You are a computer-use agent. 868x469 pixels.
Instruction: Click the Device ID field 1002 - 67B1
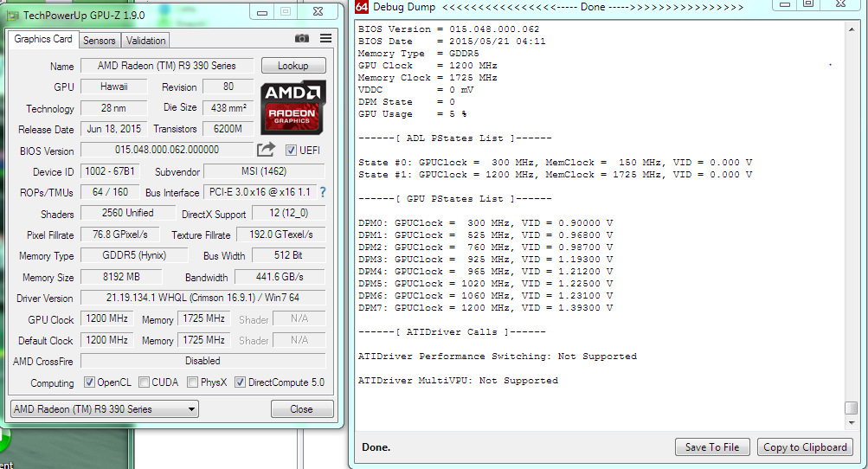pos(110,171)
